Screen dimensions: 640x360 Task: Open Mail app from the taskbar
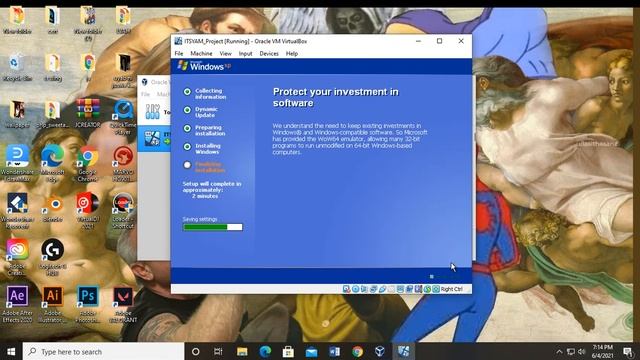pyautogui.click(x=311, y=351)
